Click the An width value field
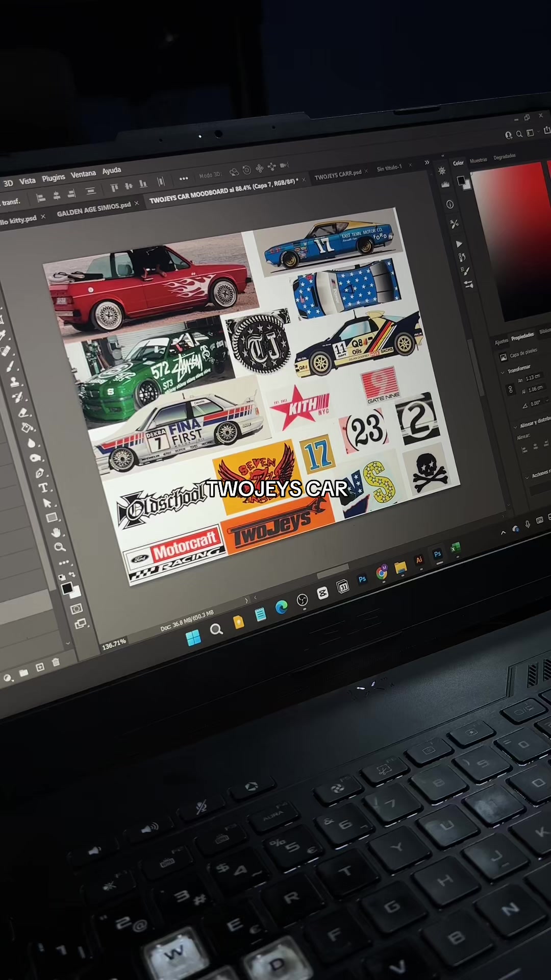This screenshot has width=551, height=980. (x=533, y=377)
